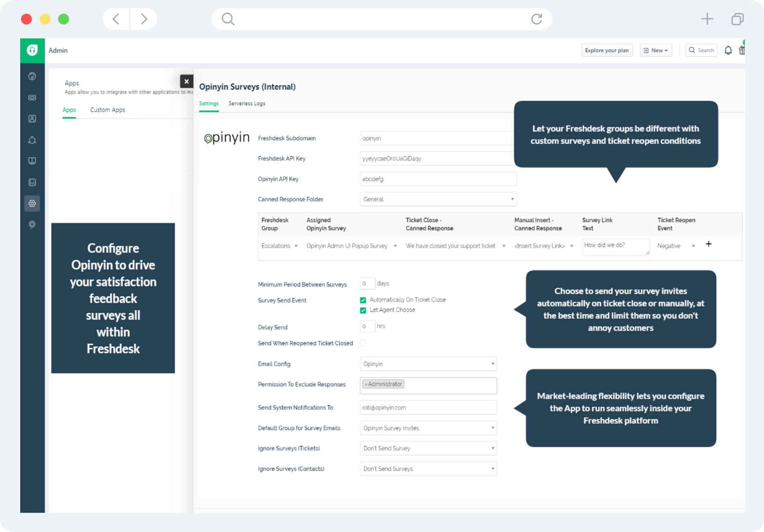Open Default Group for Survey Emails dropdown
Viewport: 764px width, 532px height.
pos(428,428)
